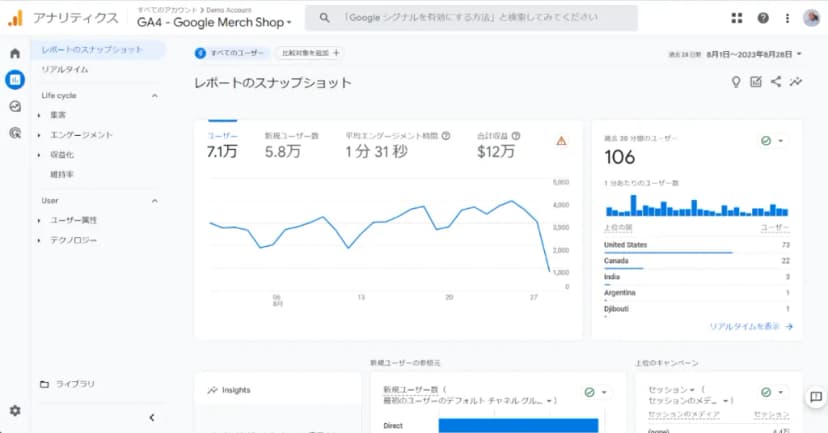Click help icon beside total revenue

click(x=516, y=136)
